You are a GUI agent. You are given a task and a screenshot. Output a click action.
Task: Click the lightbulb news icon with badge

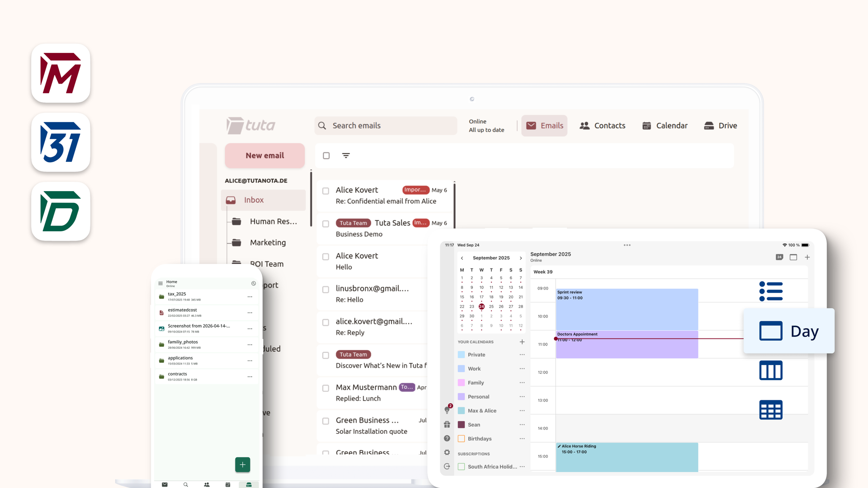pos(448,409)
